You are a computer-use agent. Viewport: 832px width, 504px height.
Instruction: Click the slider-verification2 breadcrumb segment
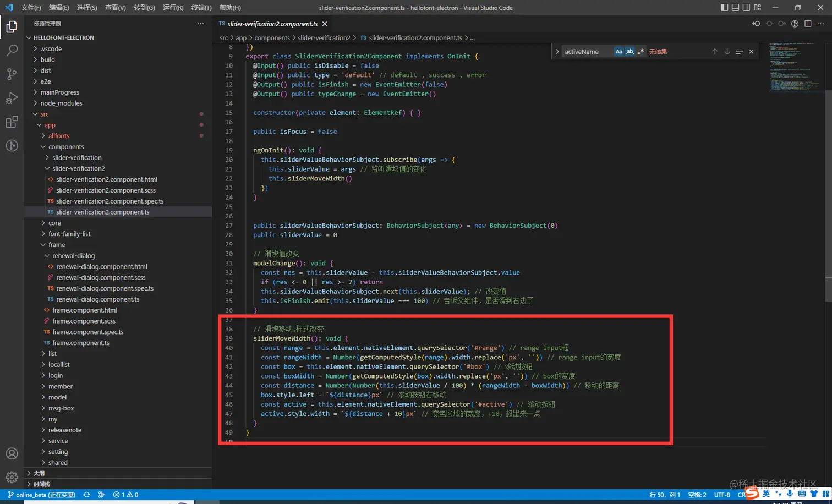tap(324, 38)
